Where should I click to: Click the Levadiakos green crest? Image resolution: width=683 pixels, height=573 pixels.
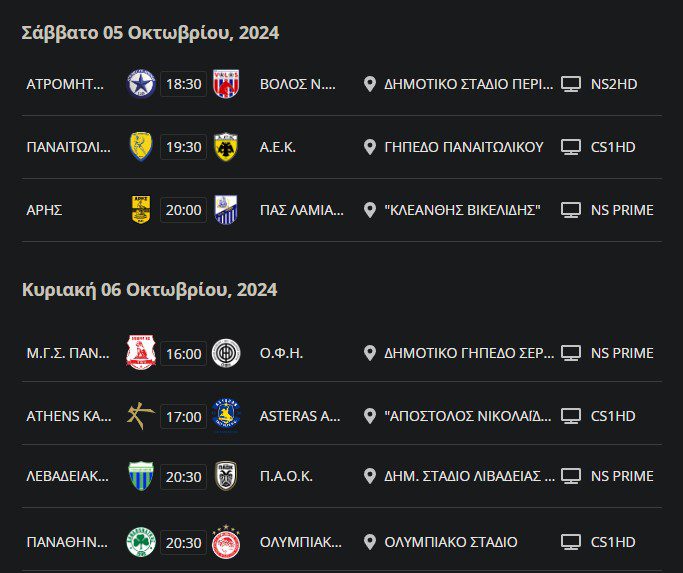click(141, 476)
